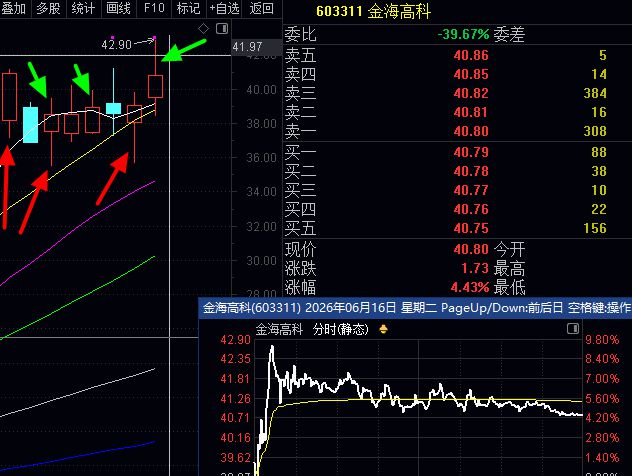Select the 卖五 price 40.86
Image resolution: width=632 pixels, height=476 pixels.
click(x=471, y=55)
